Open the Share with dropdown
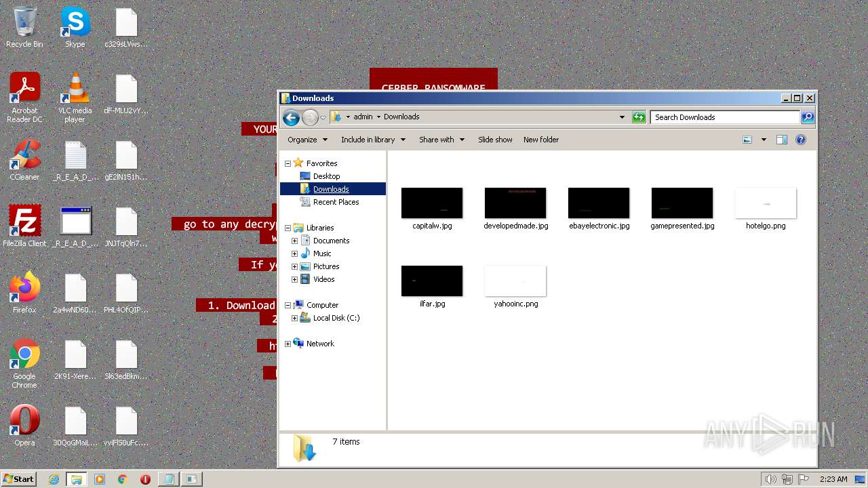Viewport: 868px width, 488px height. tap(441, 140)
